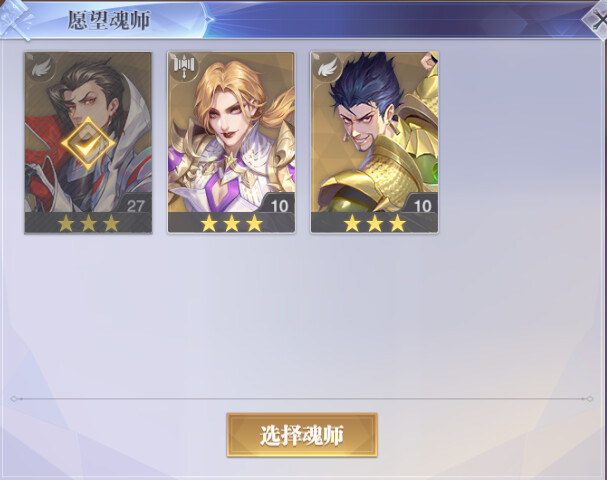The image size is (607, 480).
Task: Select the blue-haired soul master in gold armor
Action: click(x=374, y=132)
